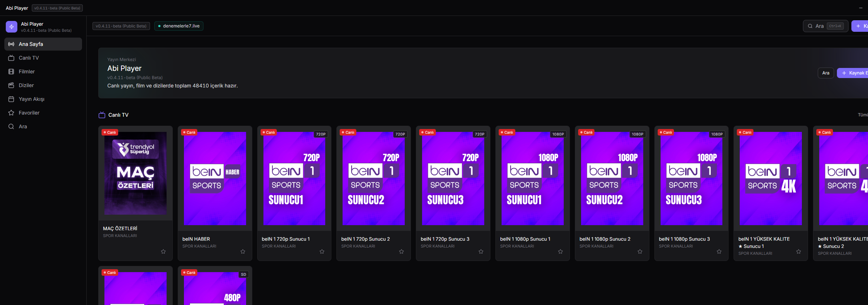Select the beIN 1 1080p Sunucu 1 title

tap(525, 239)
